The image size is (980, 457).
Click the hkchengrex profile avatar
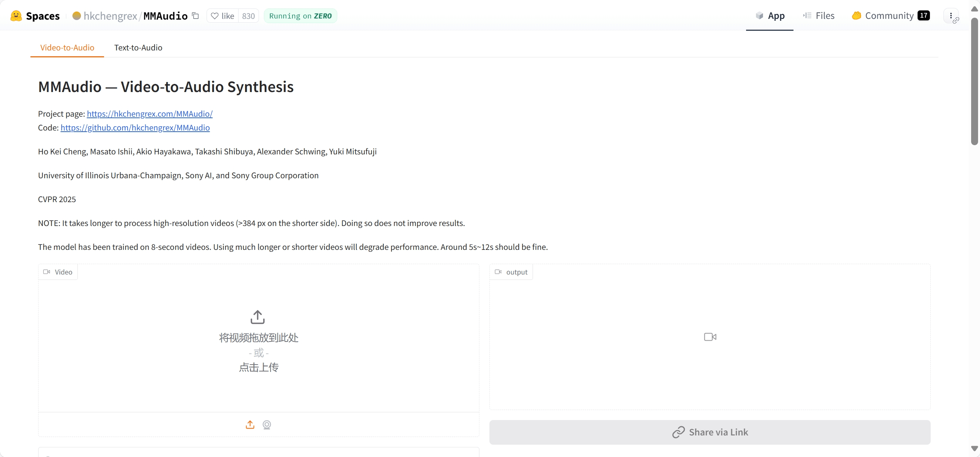(77, 16)
